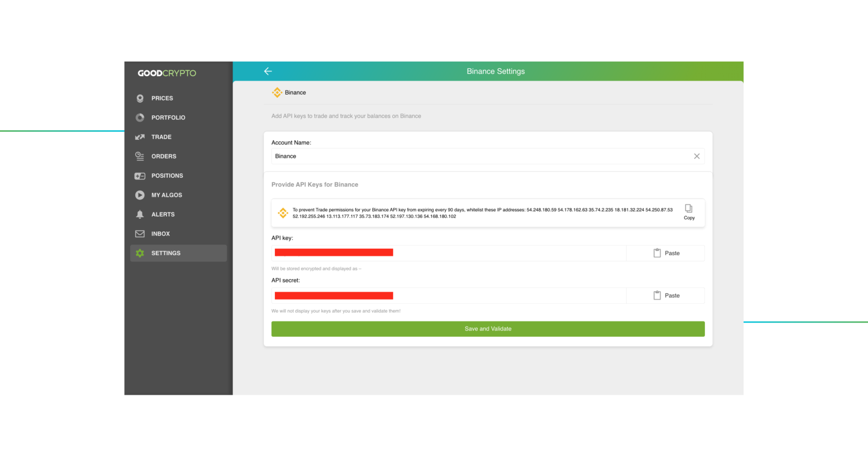Click the back arrow in header

(268, 71)
